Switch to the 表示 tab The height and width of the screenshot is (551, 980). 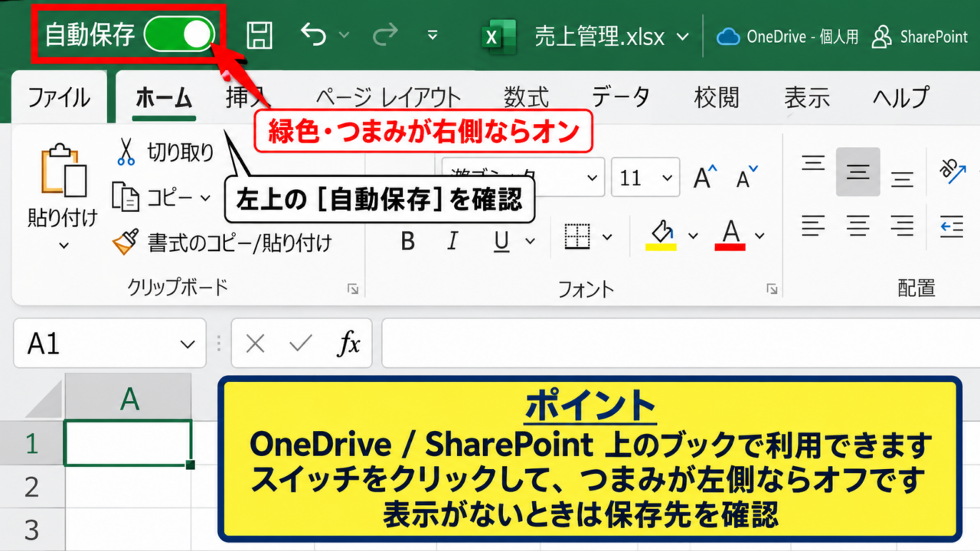(x=807, y=98)
